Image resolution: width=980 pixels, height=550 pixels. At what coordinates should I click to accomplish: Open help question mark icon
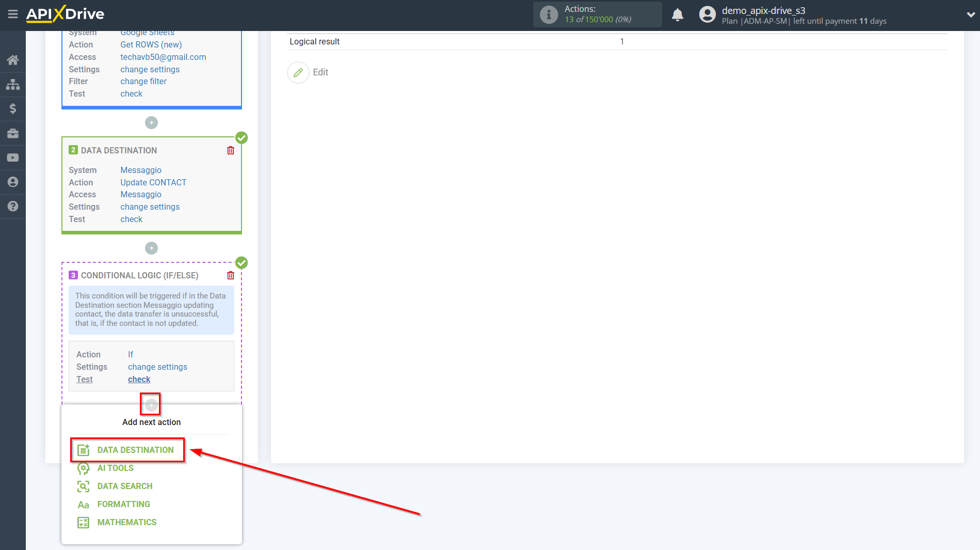click(13, 206)
